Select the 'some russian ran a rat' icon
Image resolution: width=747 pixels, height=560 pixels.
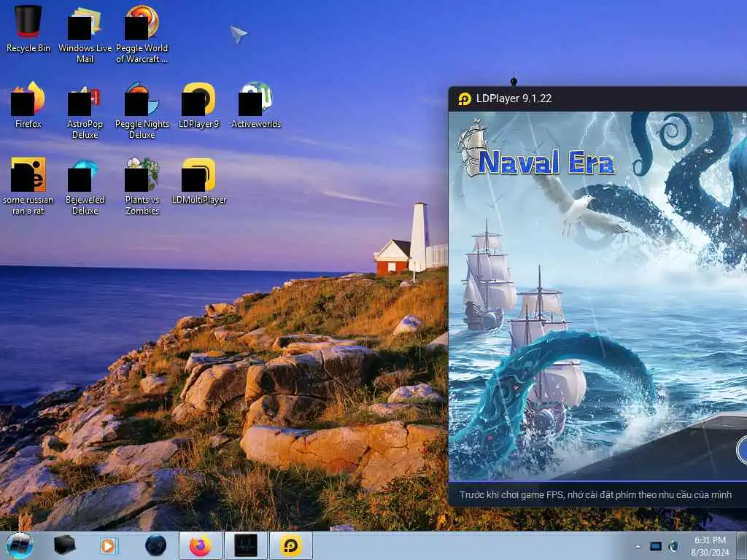pyautogui.click(x=28, y=186)
